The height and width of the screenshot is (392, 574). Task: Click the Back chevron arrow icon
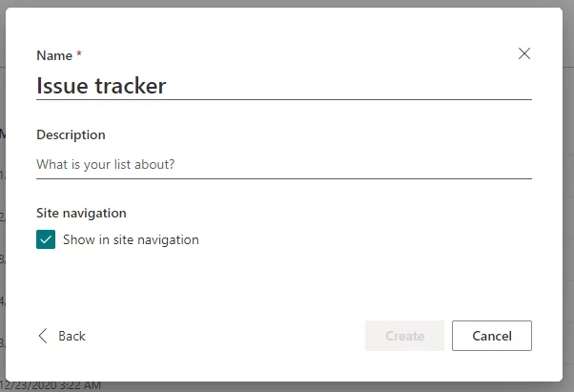tap(43, 336)
